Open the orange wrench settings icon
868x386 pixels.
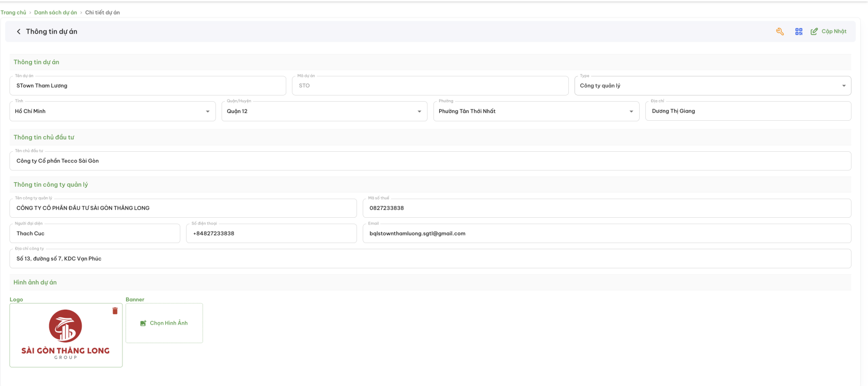coord(780,31)
